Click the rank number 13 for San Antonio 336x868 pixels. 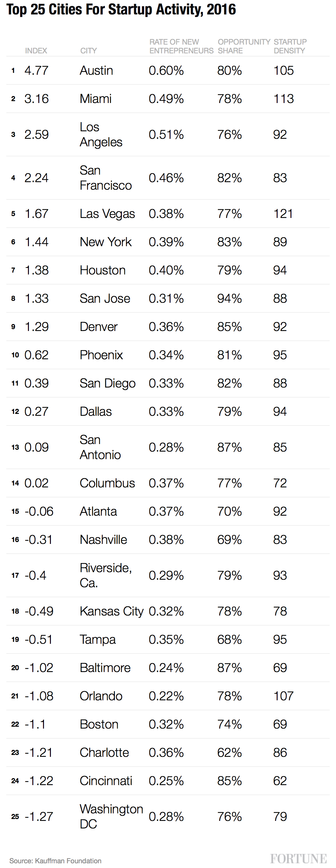15,447
